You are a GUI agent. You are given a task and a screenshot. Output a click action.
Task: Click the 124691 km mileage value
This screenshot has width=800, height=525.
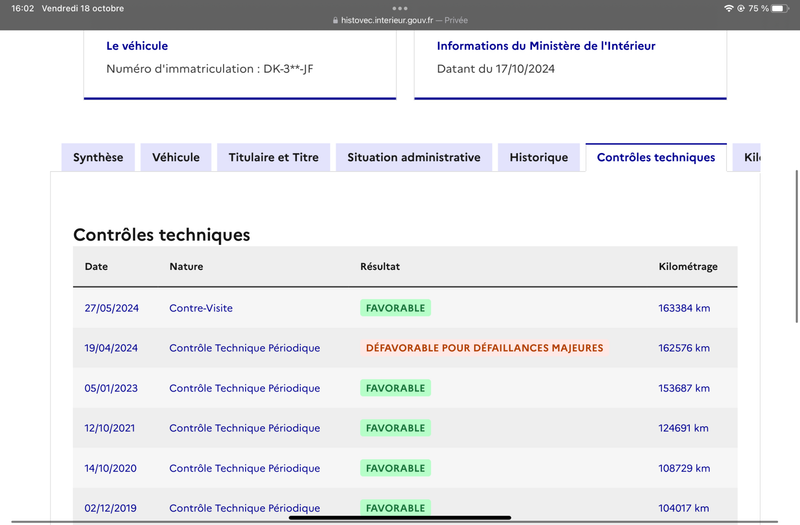point(683,428)
